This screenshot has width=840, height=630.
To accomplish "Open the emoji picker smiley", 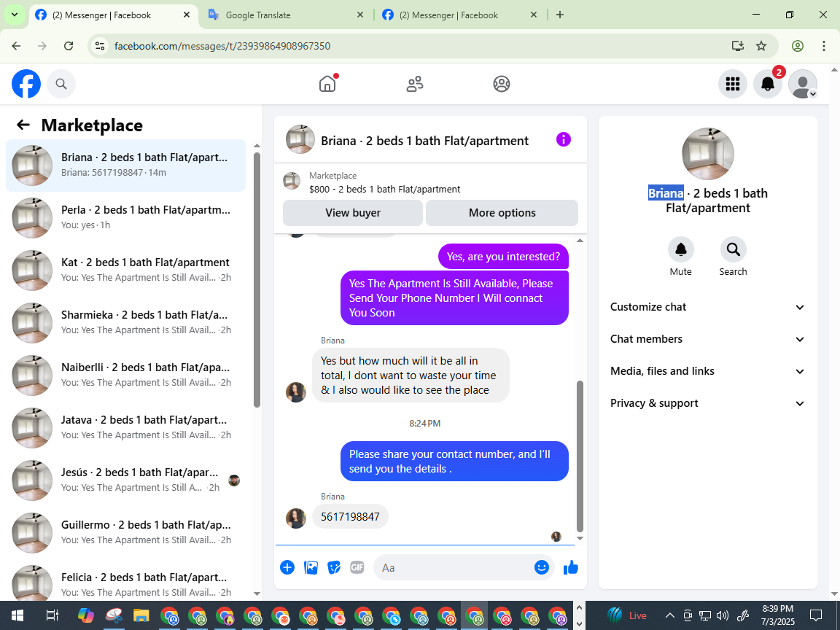I will coord(541,567).
